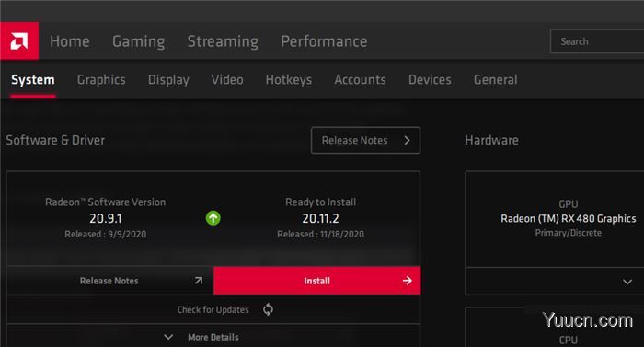Screen dimensions: 644x347
Task: Open the Hotkeys settings tab
Action: [x=288, y=80]
